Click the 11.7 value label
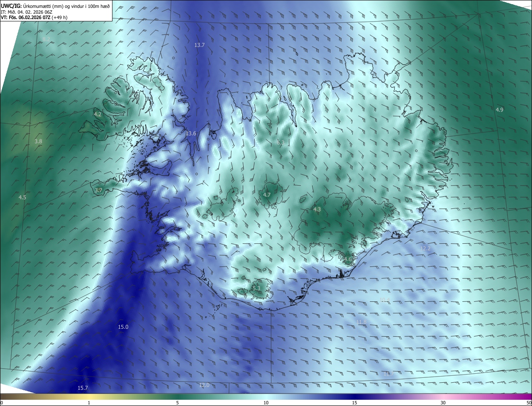Image resolution: width=532 pixels, height=406 pixels. point(389,374)
